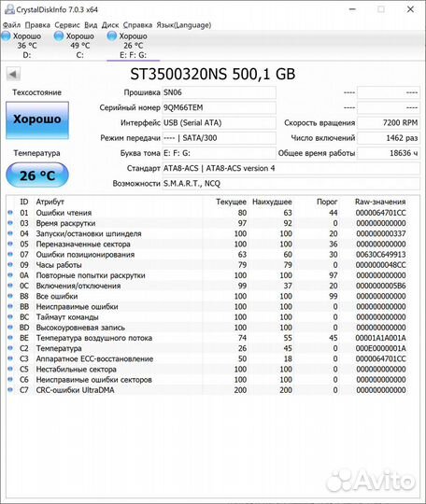Close the CrystalDiskInfo window
Image resolution: width=426 pixels, height=504 pixels.
click(x=410, y=9)
